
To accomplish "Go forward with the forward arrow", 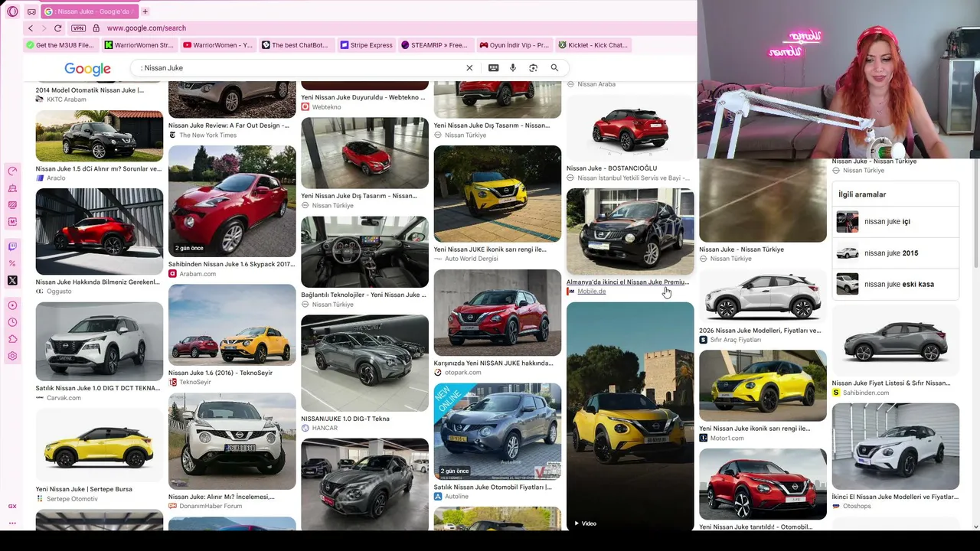I will click(44, 28).
